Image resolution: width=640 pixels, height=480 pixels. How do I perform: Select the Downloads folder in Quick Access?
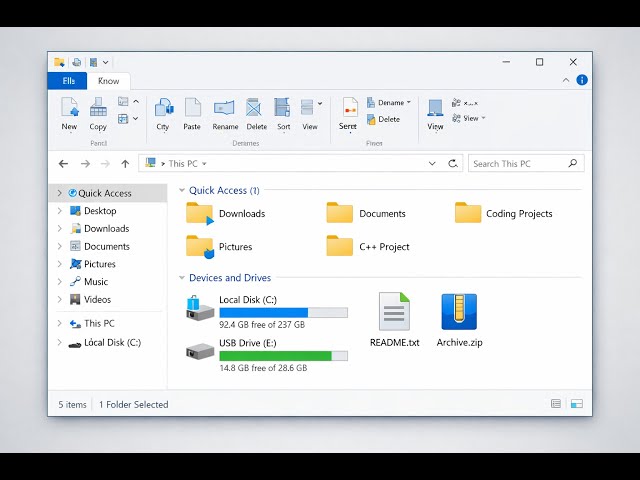225,213
